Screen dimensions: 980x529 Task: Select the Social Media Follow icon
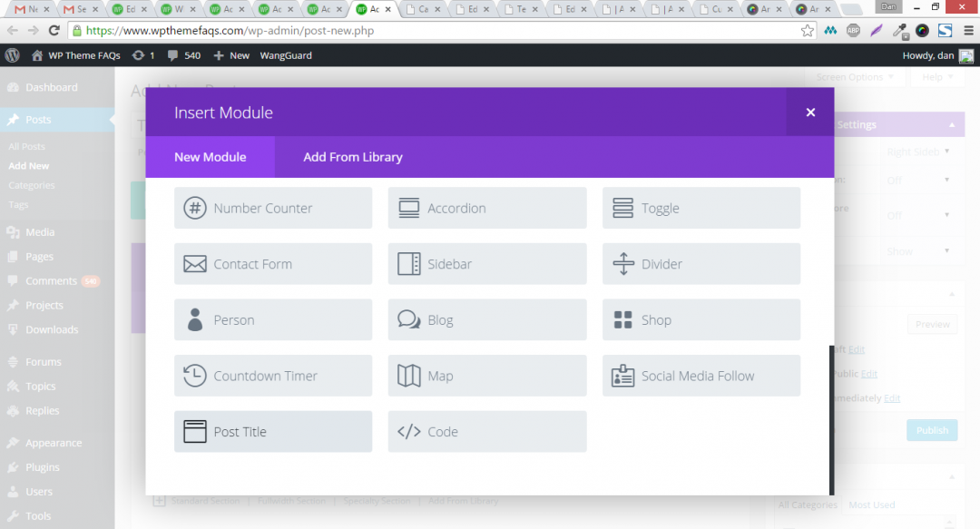pyautogui.click(x=622, y=376)
